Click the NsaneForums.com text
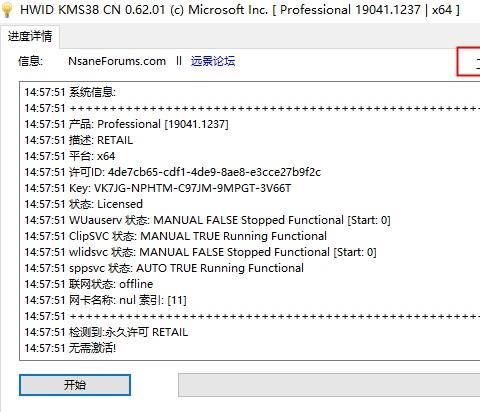 pyautogui.click(x=117, y=61)
